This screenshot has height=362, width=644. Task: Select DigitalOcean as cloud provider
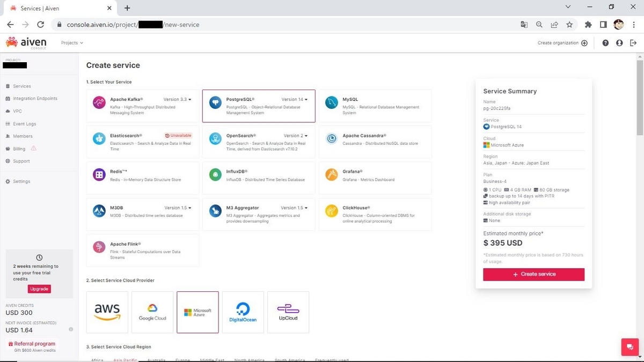(243, 312)
